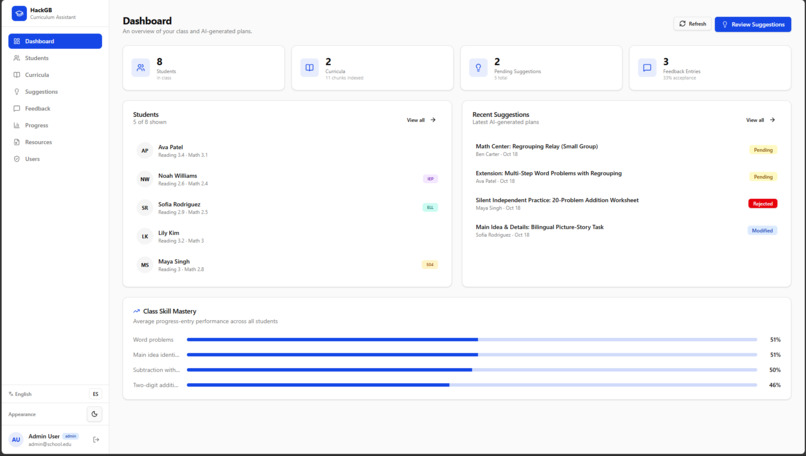The height and width of the screenshot is (456, 806).
Task: Click the Pending Suggestions lightbulb card icon
Action: [478, 68]
